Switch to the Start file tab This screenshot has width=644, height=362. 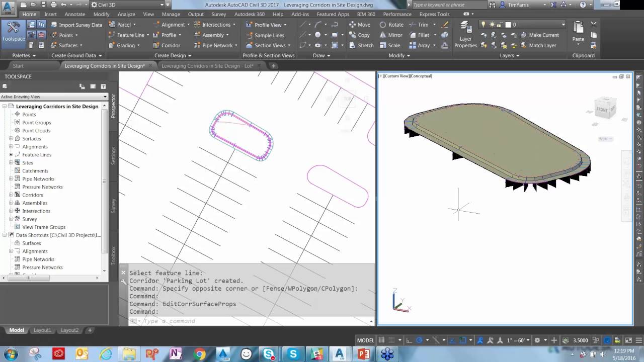coord(18,66)
